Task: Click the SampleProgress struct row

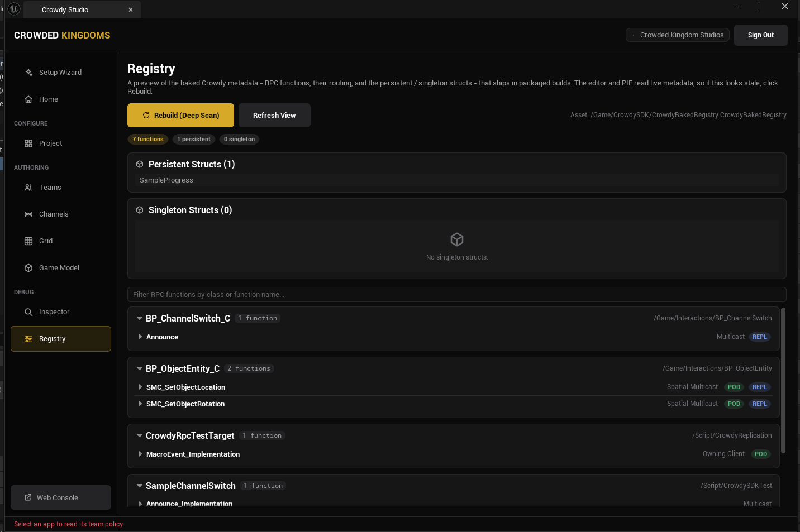Action: pos(456,180)
